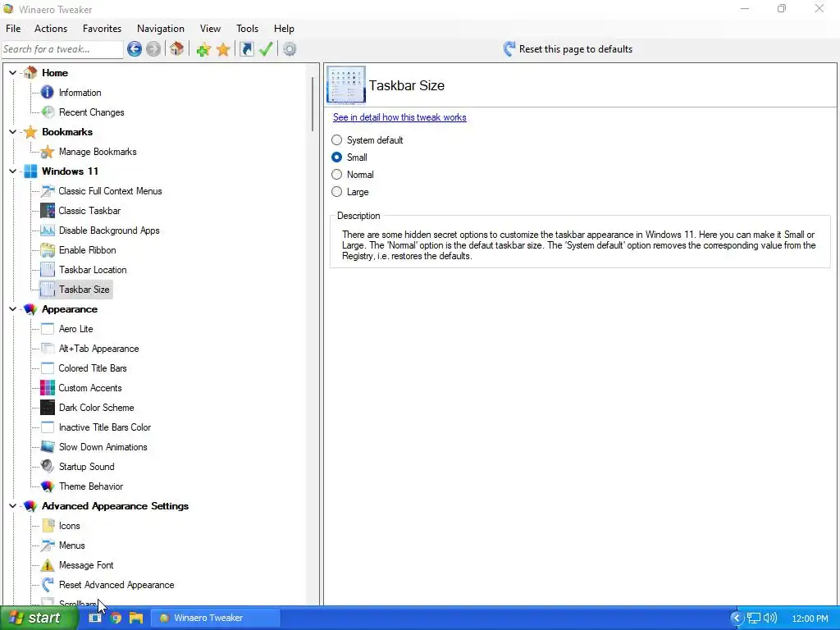Click the Dark Color Scheme icon

click(x=47, y=408)
